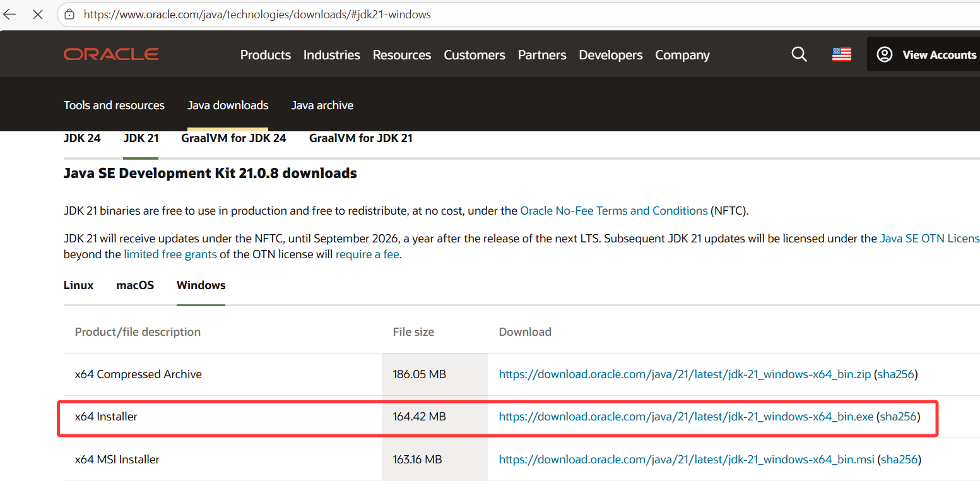Click the US flag country selector
This screenshot has width=980, height=488.
(x=842, y=55)
